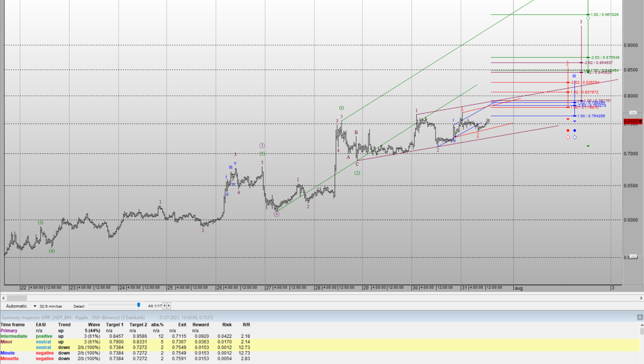Select the solid blue diamond marker

tap(574, 130)
